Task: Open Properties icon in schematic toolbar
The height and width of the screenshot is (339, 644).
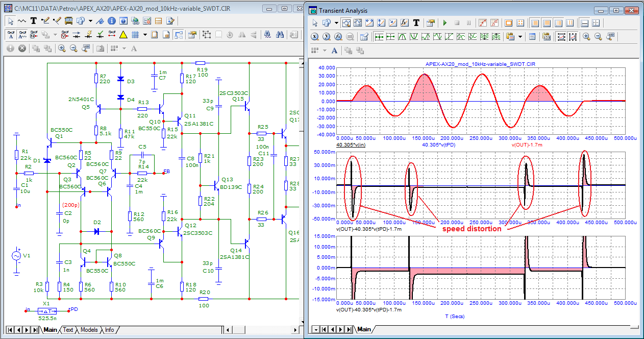Action: pyautogui.click(x=192, y=35)
